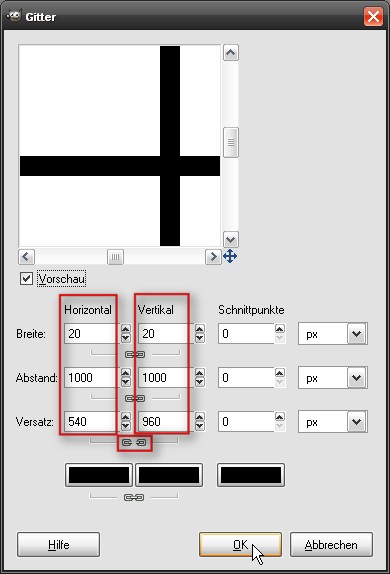This screenshot has height=574, width=390.
Task: Click the Horizontal Versatz field showing 540
Action: pos(92,421)
